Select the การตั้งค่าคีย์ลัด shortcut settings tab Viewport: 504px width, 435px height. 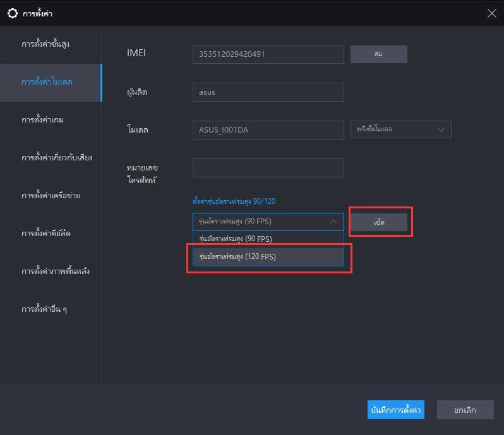tap(46, 234)
